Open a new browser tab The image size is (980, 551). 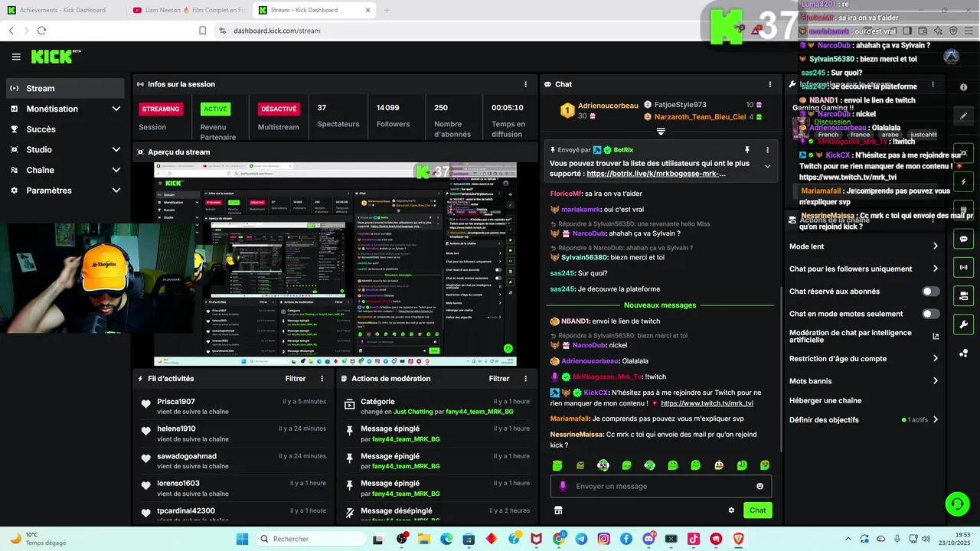pos(387,10)
